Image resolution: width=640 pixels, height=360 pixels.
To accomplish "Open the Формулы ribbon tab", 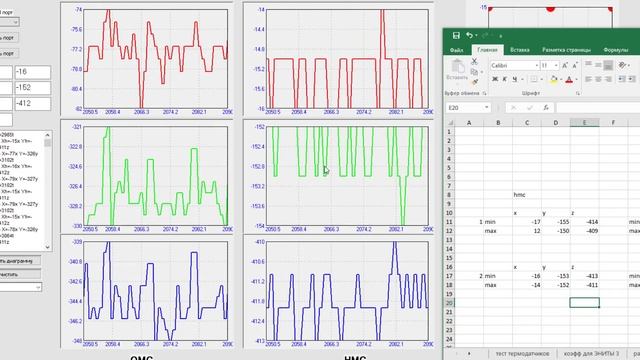I will click(x=616, y=50).
